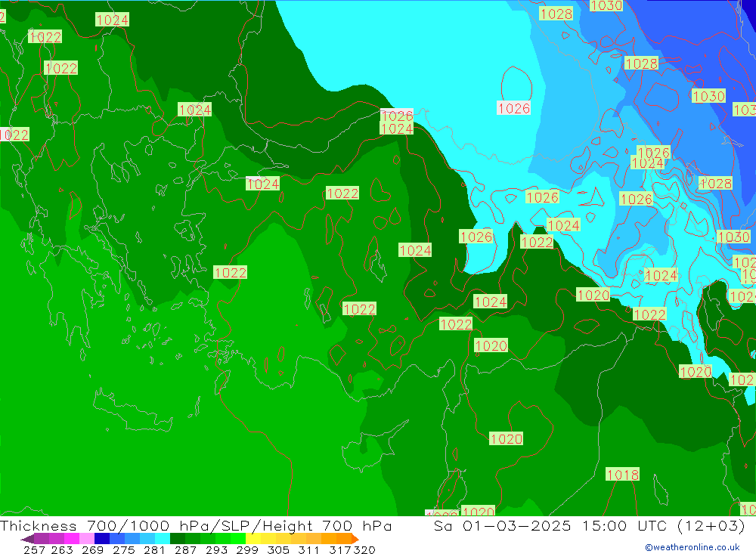Open the weatheronline.co.uk copyright link
Viewport: 756px width, 554px height.
point(692,547)
